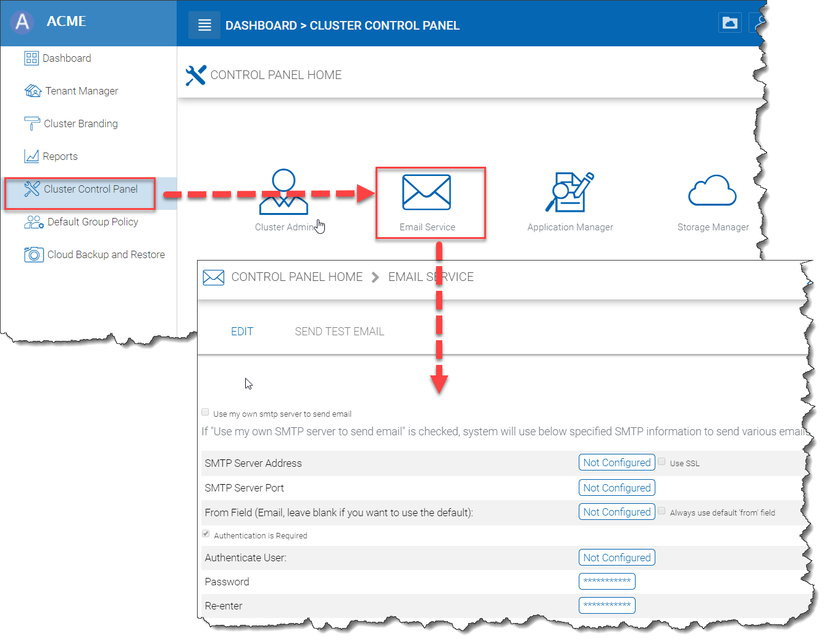The width and height of the screenshot is (832, 644).
Task: Check Always use default 'from' field
Action: tap(662, 511)
